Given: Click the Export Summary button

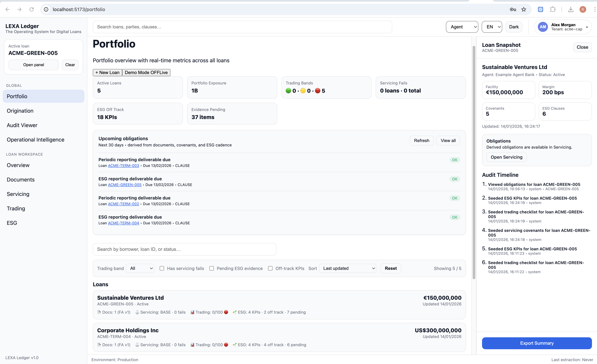Looking at the screenshot, I should click(x=537, y=343).
